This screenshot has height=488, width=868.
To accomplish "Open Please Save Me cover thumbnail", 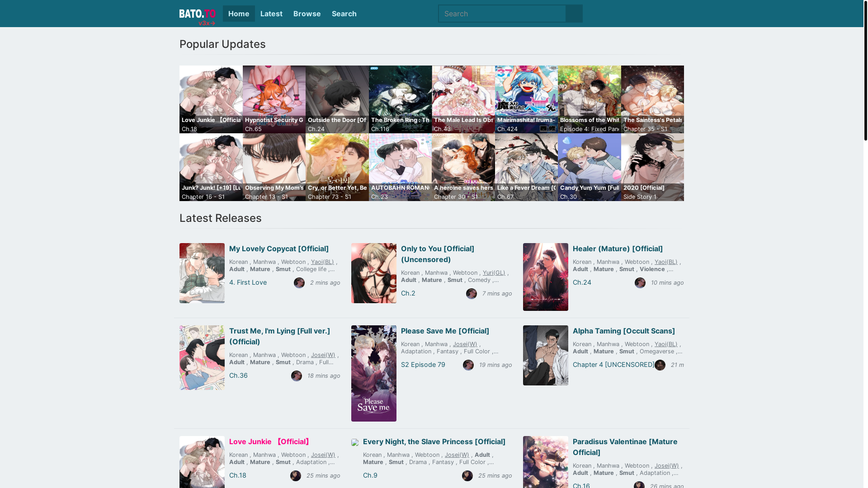I will pyautogui.click(x=374, y=373).
